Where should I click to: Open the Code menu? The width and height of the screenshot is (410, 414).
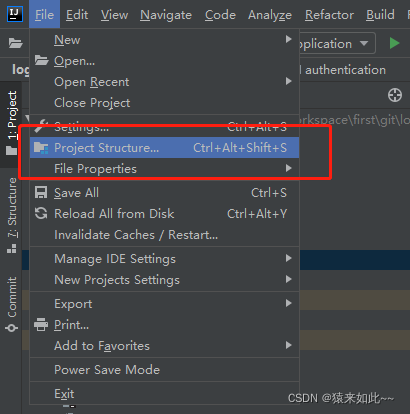tap(220, 15)
